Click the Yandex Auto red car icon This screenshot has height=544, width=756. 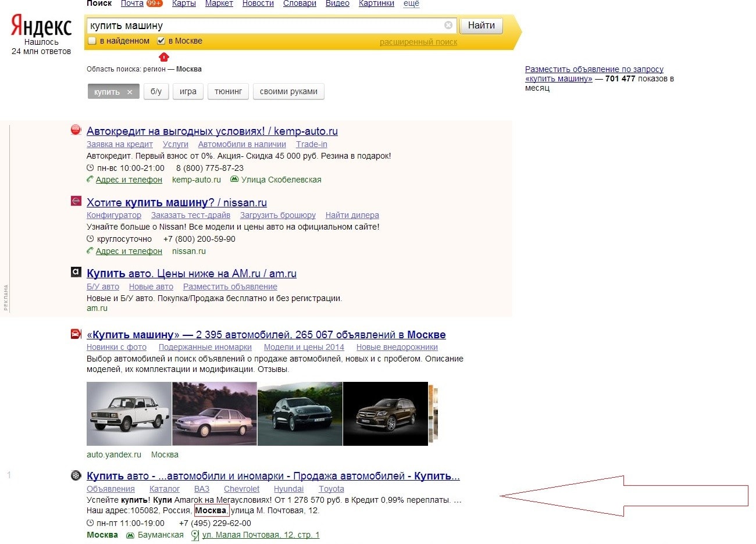coord(76,334)
